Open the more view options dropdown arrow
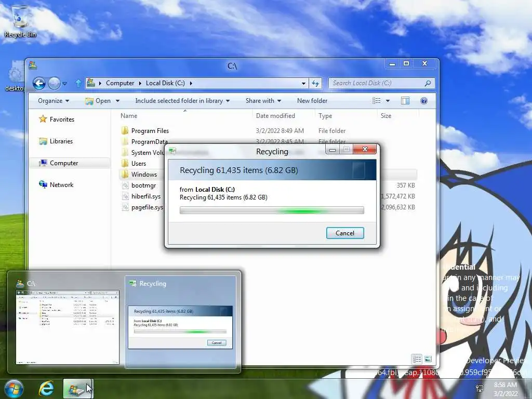The width and height of the screenshot is (532, 399). point(388,101)
